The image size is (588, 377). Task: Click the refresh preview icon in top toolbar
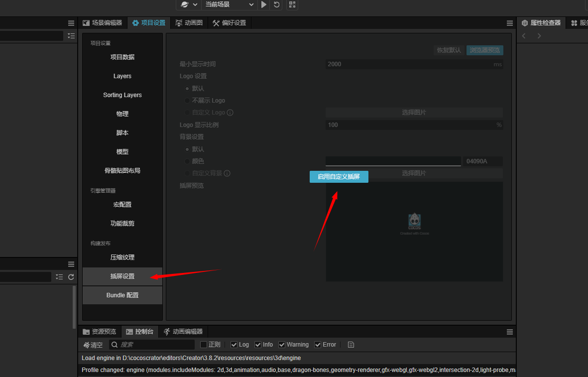(x=276, y=4)
